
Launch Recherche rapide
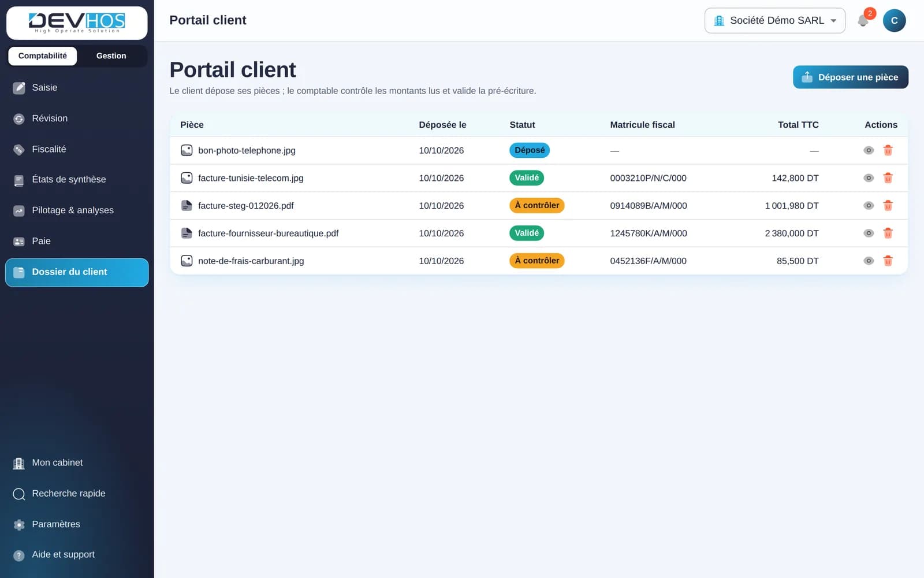77,494
